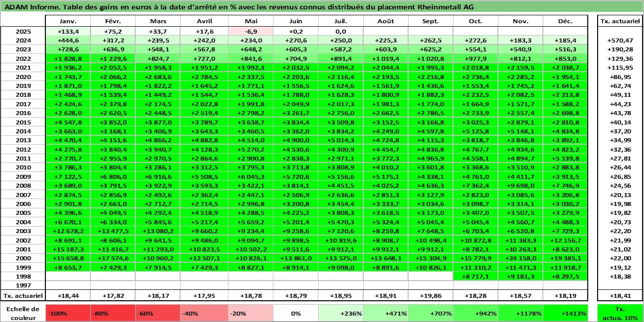
Task: Click the 'Oct.' column header
Action: (475, 21)
